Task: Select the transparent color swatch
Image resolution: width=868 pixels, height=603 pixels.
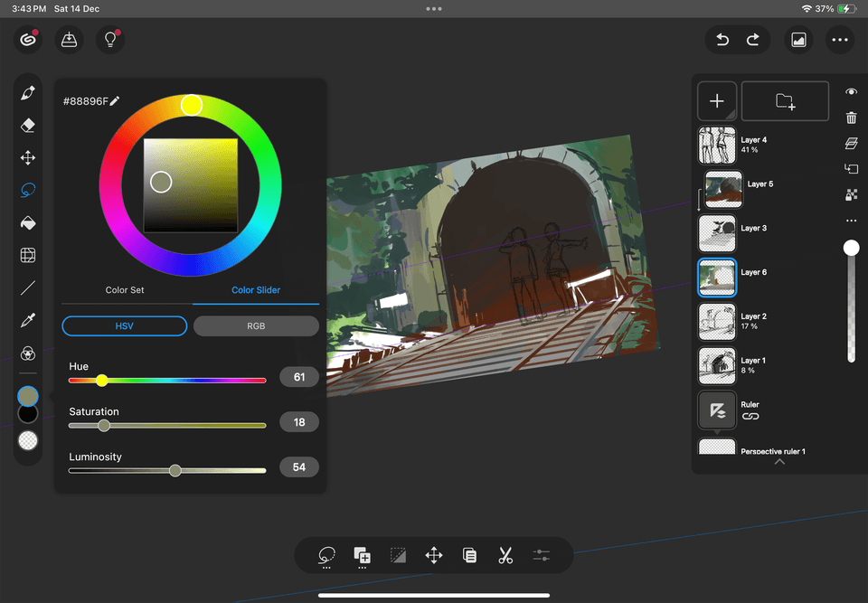Action: 28,441
